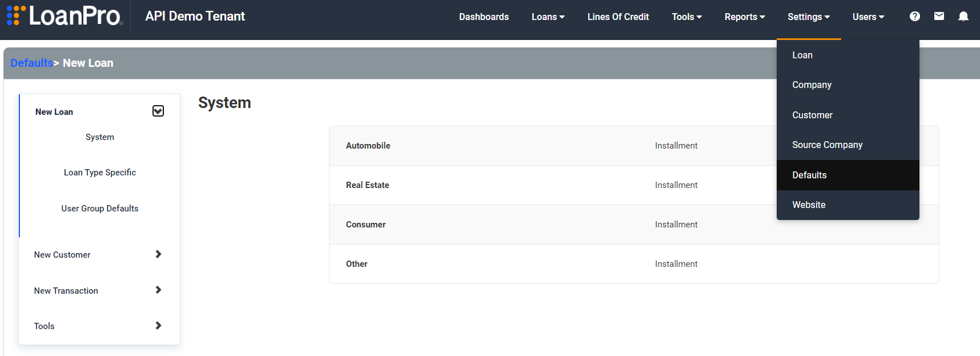Screen dimensions: 980x356
Task: Click the LoanPro logo
Action: [x=65, y=16]
